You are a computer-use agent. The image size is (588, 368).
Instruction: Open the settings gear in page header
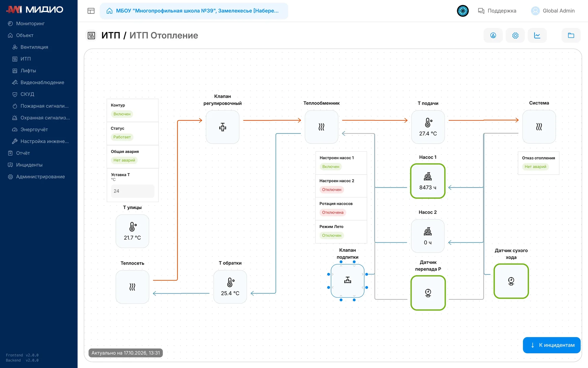point(515,35)
